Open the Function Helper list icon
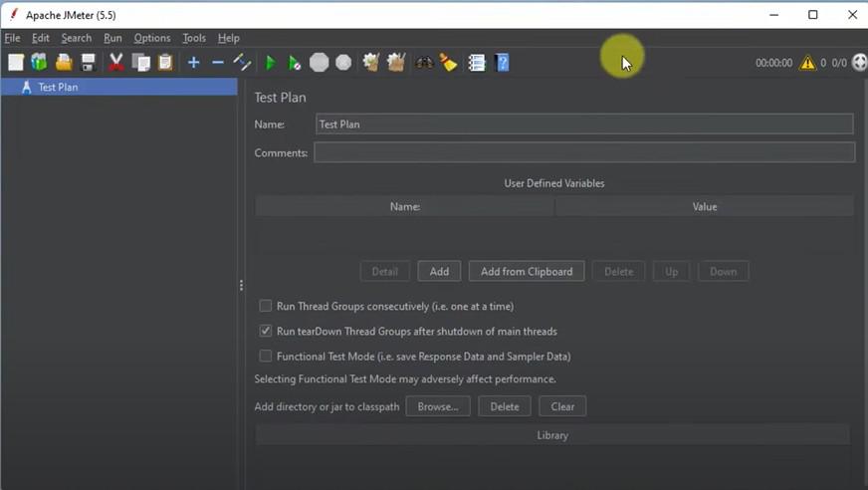The height and width of the screenshot is (490, 868). (477, 63)
